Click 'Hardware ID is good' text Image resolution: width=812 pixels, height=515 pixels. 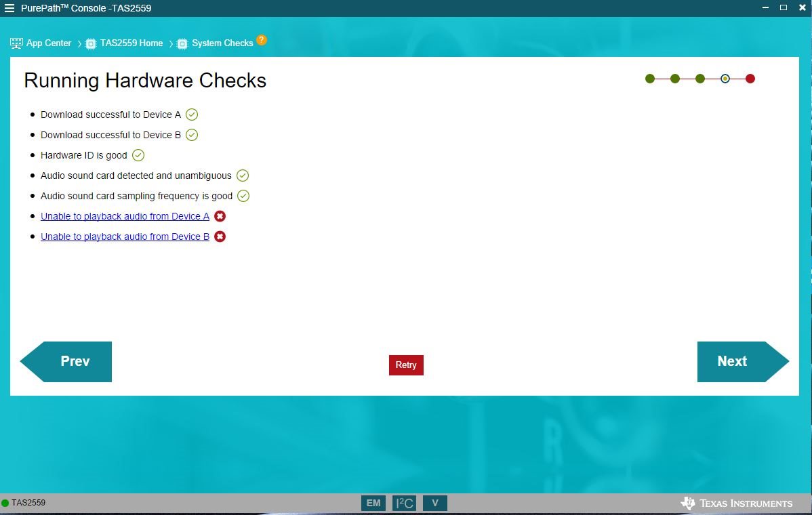pos(84,155)
